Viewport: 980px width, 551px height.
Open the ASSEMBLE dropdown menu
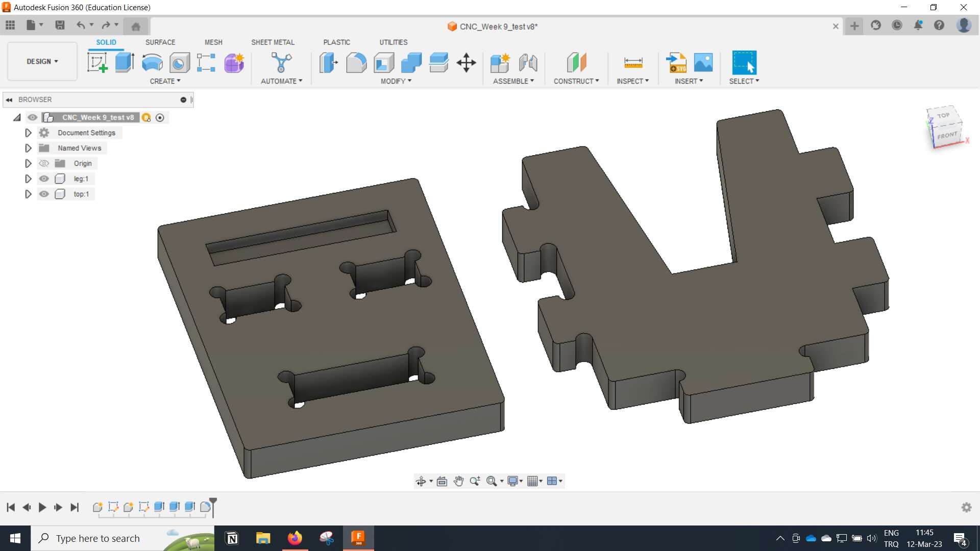[513, 81]
